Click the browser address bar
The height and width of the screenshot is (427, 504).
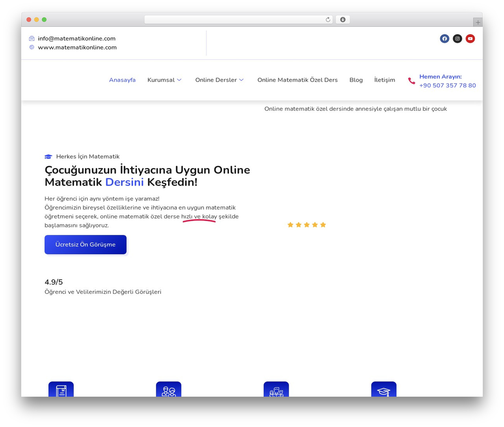239,20
